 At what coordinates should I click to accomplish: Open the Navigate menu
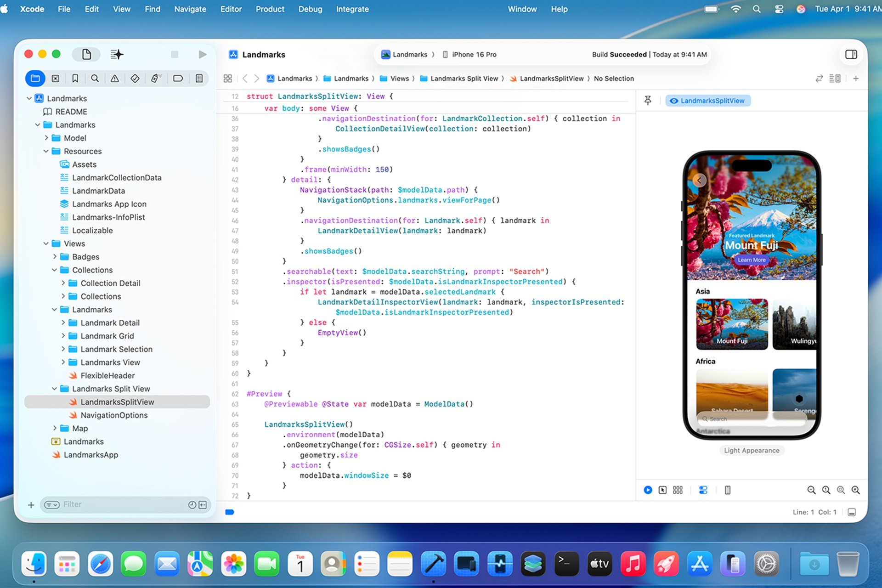[190, 9]
